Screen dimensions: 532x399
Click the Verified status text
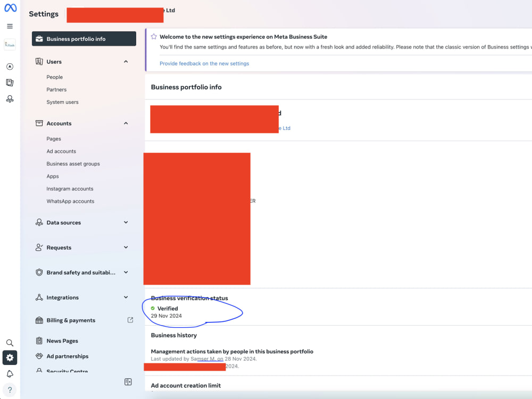click(x=168, y=309)
